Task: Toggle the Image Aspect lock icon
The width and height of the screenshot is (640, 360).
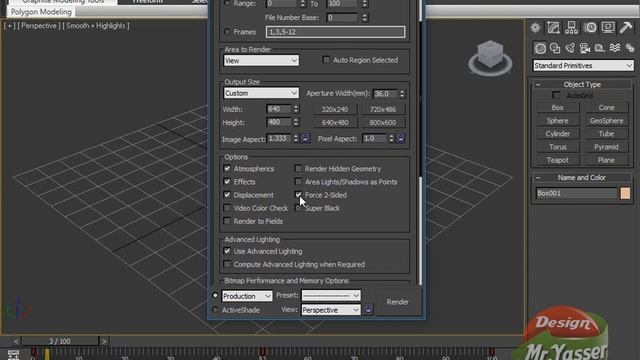Action: click(305, 138)
